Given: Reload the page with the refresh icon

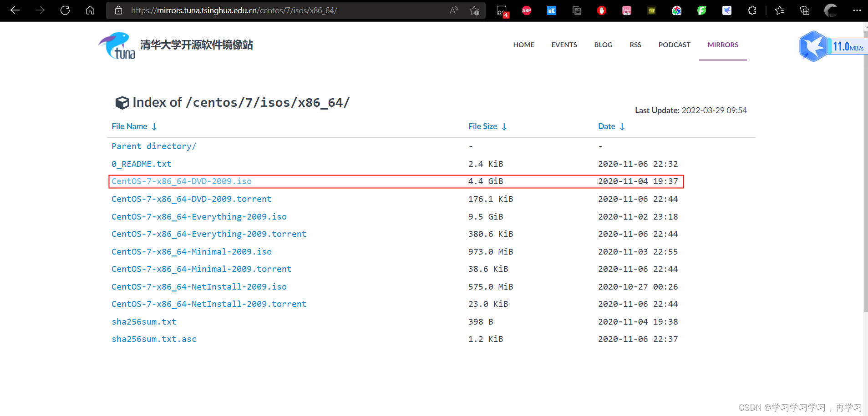Looking at the screenshot, I should [65, 10].
